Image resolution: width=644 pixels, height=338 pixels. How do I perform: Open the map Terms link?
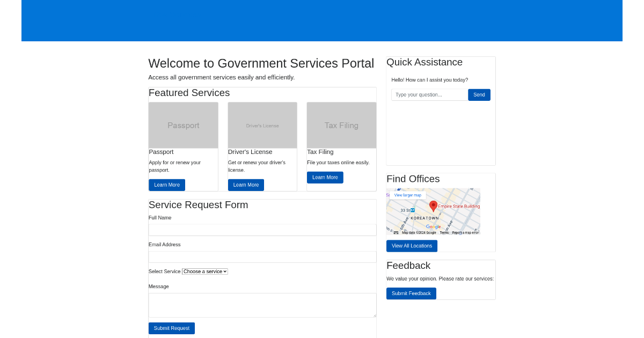[x=444, y=232]
